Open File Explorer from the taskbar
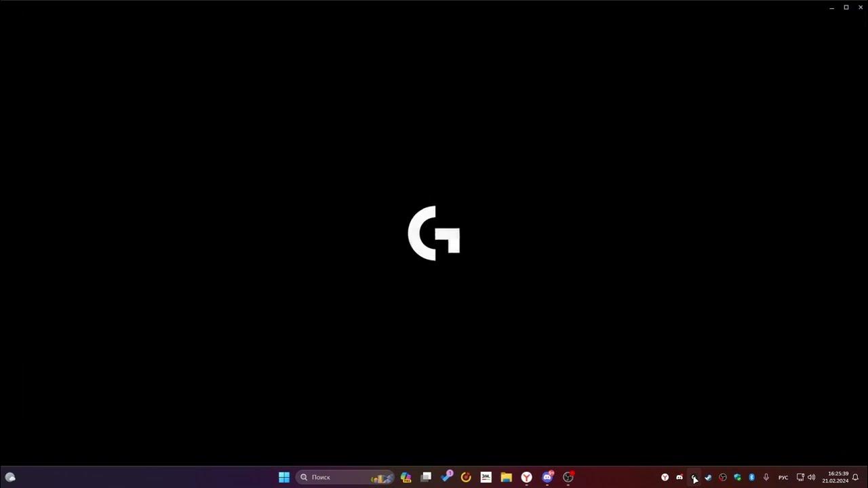Image resolution: width=868 pixels, height=488 pixels. click(507, 477)
